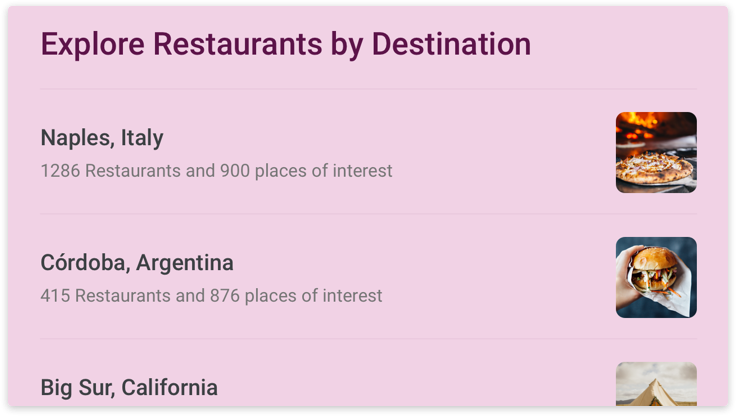Select the Naples, Italy destination title
Viewport: 736px width, 416px height.
point(102,138)
